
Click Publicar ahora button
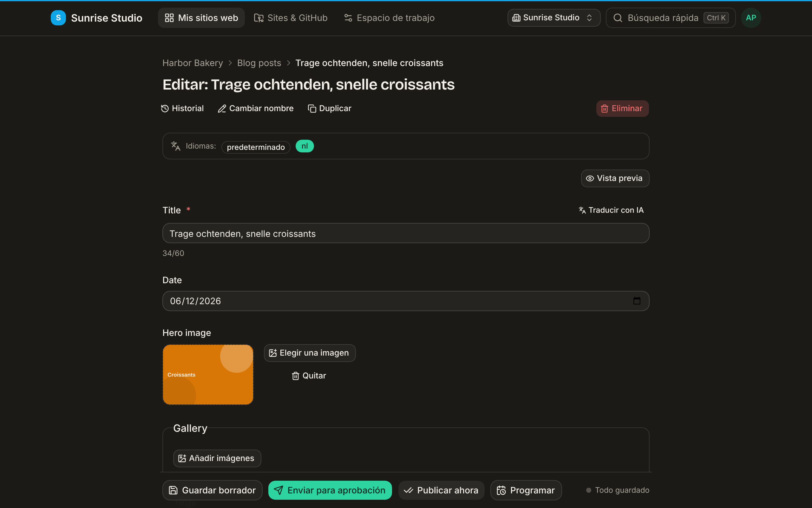pyautogui.click(x=441, y=490)
